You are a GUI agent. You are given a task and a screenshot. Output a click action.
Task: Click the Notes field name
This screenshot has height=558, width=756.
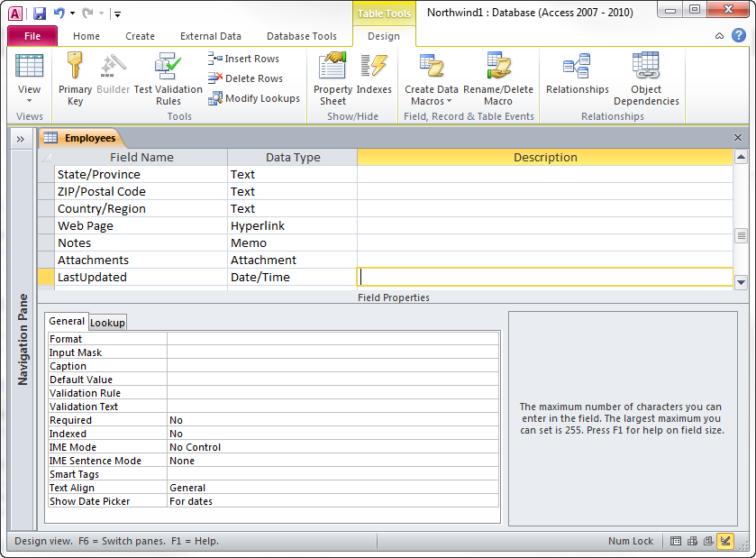click(x=141, y=243)
